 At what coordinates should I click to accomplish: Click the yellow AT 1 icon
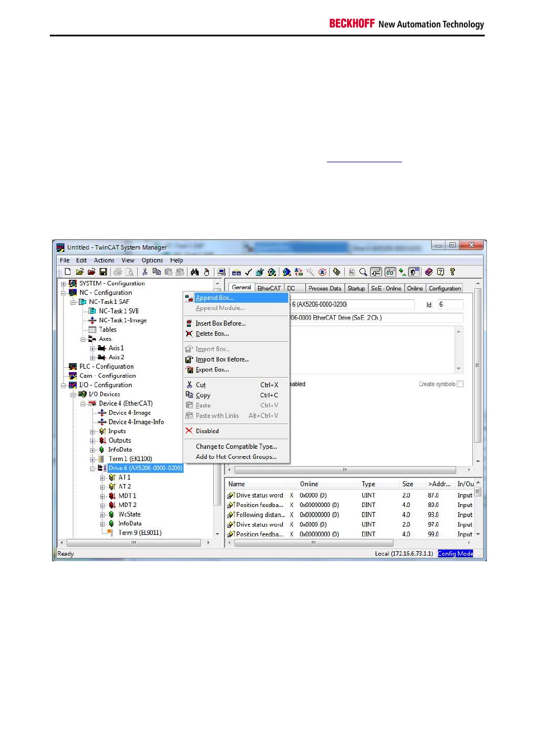[112, 477]
